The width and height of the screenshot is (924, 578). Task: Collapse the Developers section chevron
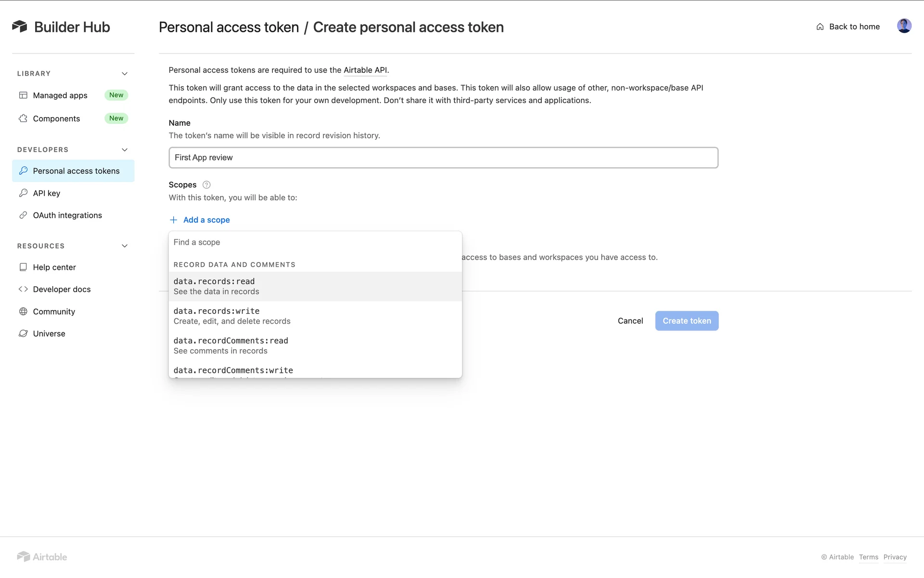point(125,150)
